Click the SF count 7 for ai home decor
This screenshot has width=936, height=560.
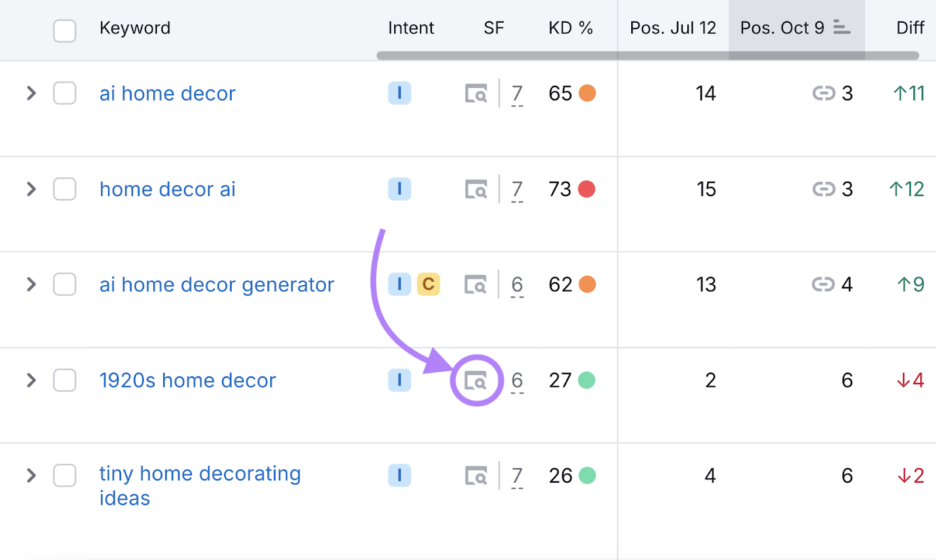(517, 93)
